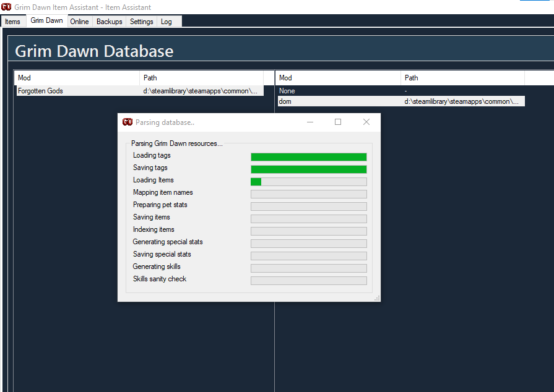This screenshot has height=392, width=554.
Task: Click the Saving tags label
Action: tap(150, 168)
